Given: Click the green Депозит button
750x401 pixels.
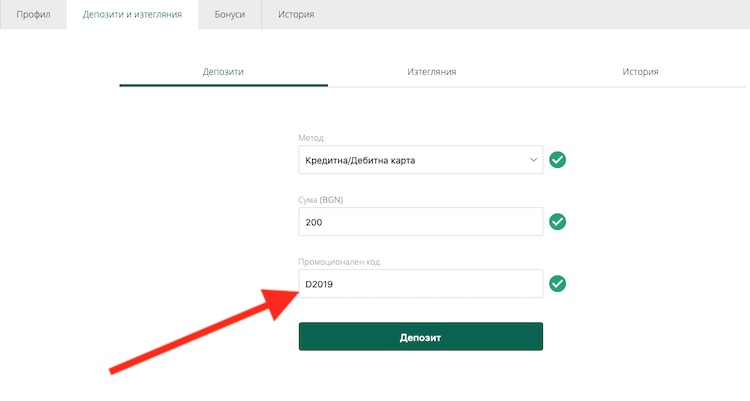Looking at the screenshot, I should [420, 336].
